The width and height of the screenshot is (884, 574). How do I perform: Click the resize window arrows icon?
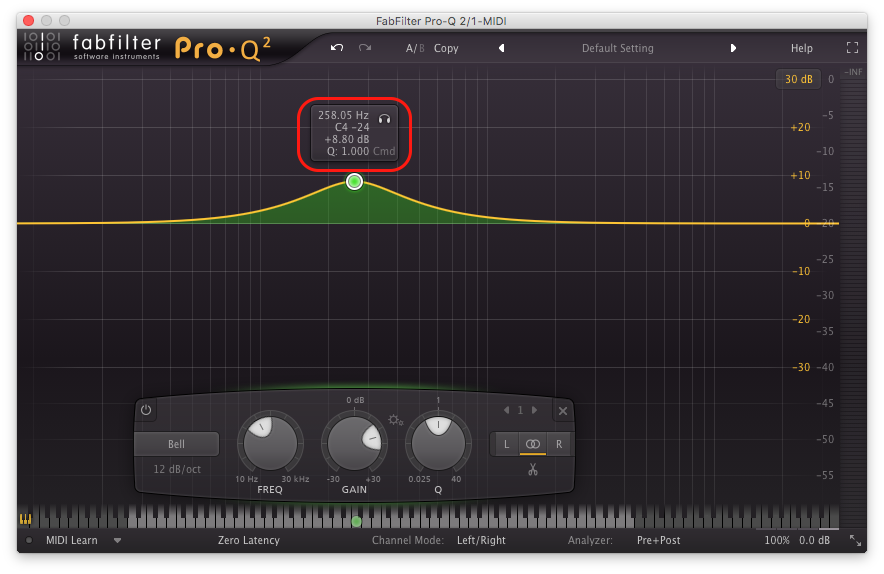pyautogui.click(x=855, y=541)
